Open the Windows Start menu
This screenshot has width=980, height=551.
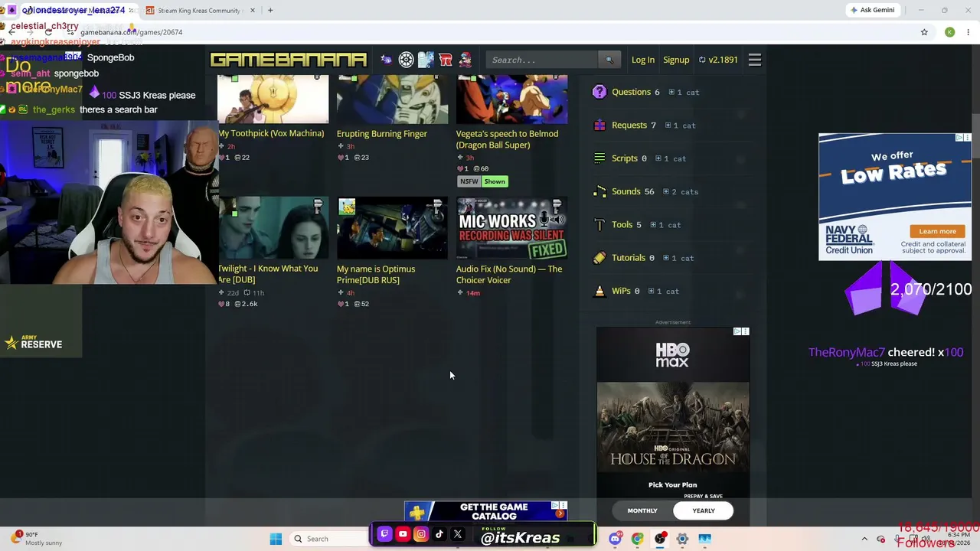coord(276,539)
